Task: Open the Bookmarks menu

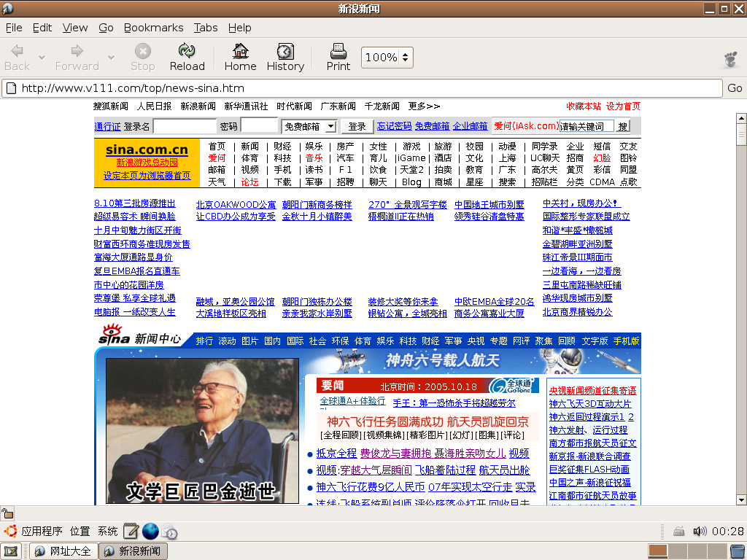Action: pos(153,28)
